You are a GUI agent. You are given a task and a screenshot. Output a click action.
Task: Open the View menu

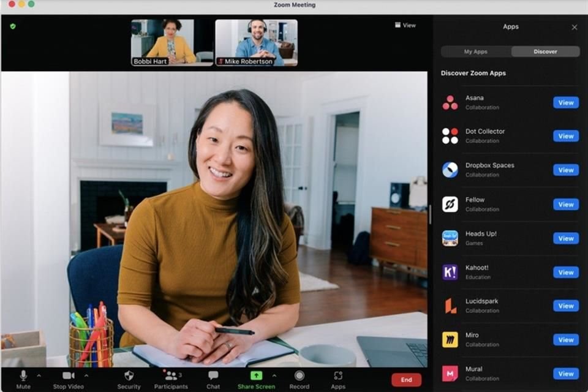pyautogui.click(x=405, y=25)
